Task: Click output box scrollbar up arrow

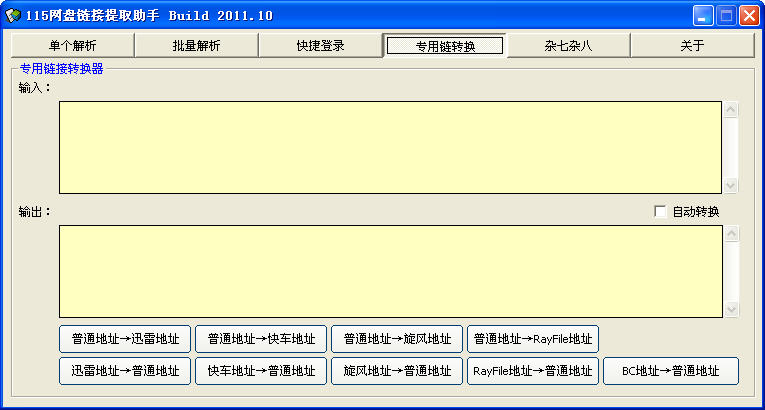Action: pos(731,233)
